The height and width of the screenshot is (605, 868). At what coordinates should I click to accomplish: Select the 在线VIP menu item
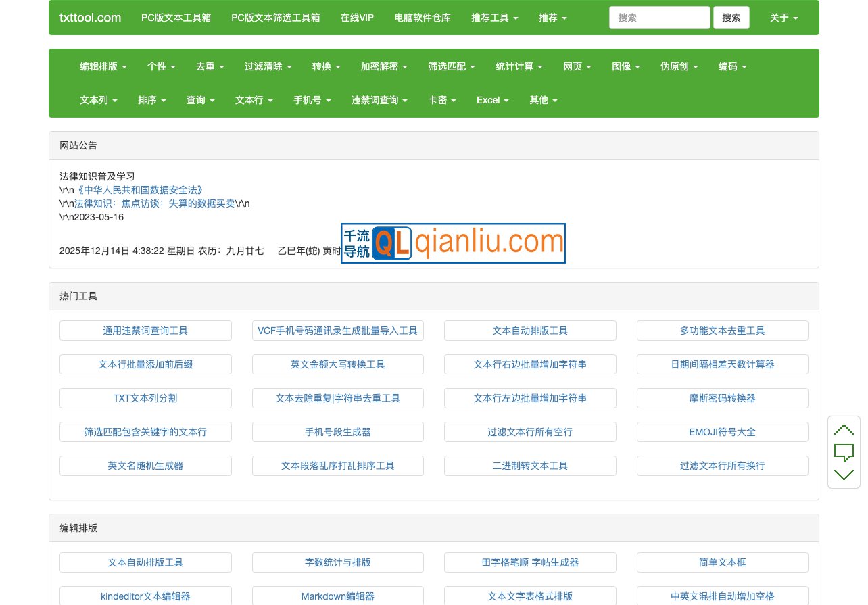(x=357, y=18)
